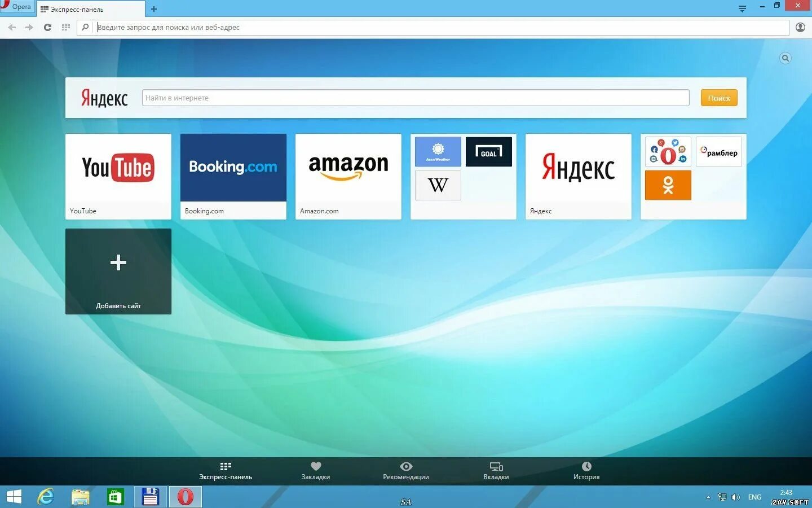The height and width of the screenshot is (508, 812).
Task: Open Opera social networks icon in folder
Action: 668,152
